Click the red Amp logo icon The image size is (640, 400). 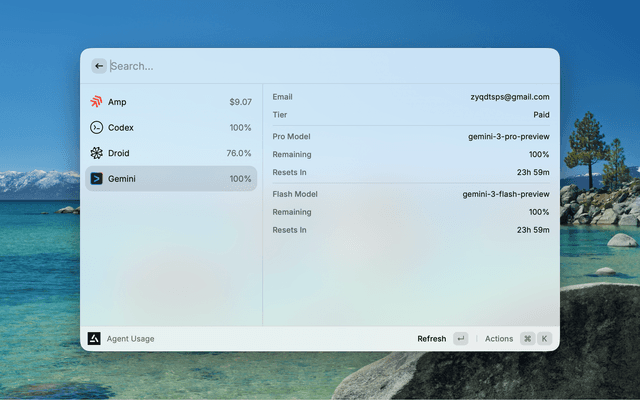96,102
